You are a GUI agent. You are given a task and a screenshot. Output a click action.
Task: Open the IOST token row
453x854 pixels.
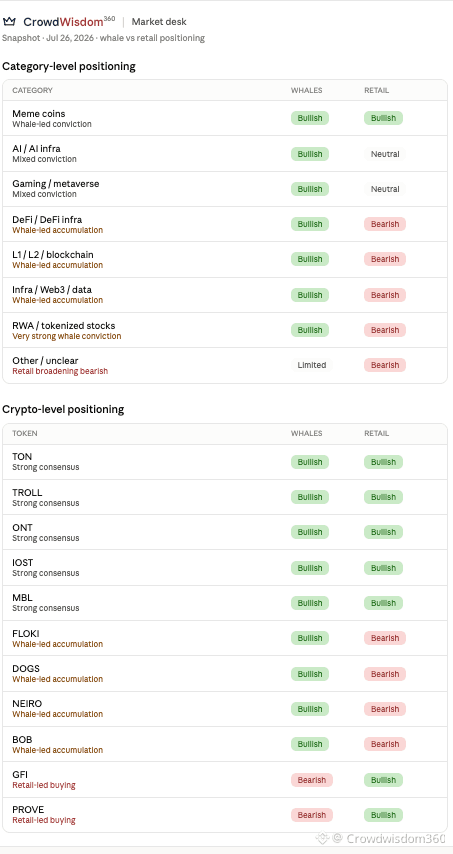(x=225, y=568)
